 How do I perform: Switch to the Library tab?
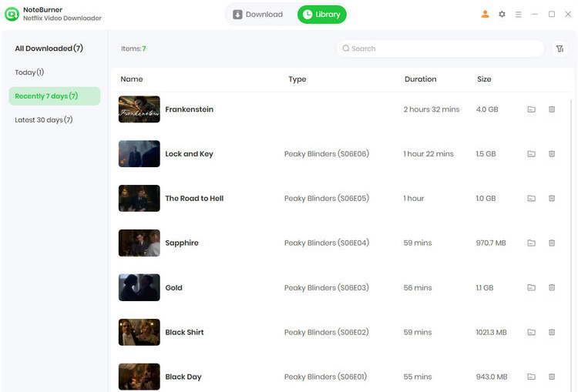click(322, 15)
